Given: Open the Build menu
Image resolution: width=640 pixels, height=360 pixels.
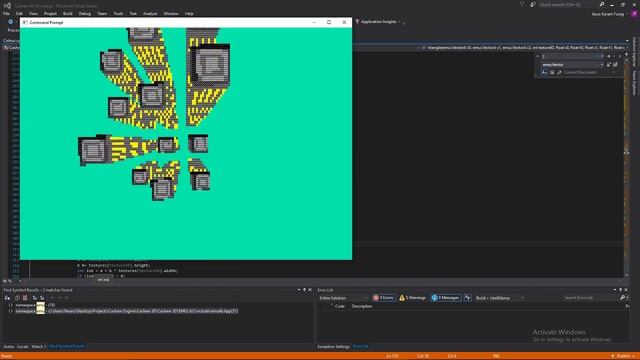Looking at the screenshot, I should coord(68,13).
